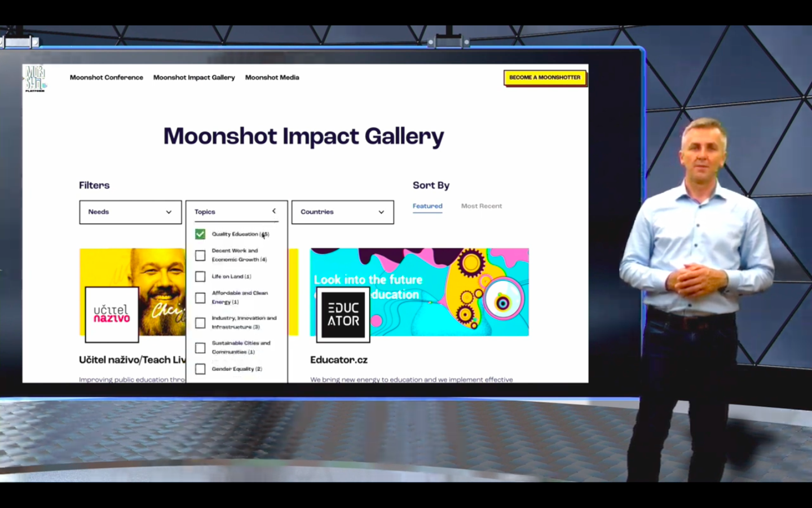Collapse the Topics filter dropdown
Image resolution: width=812 pixels, height=508 pixels.
236,212
